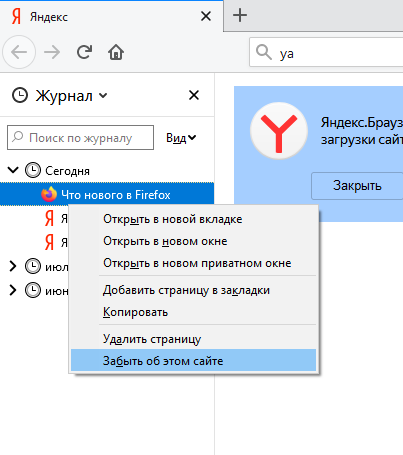Choose Удалить страницу
Image resolution: width=403 pixels, height=455 pixels.
(x=193, y=339)
